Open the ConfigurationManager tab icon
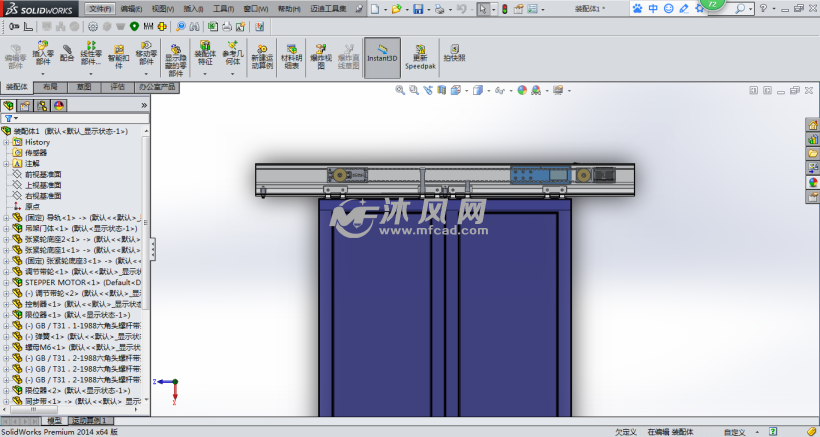 42,106
